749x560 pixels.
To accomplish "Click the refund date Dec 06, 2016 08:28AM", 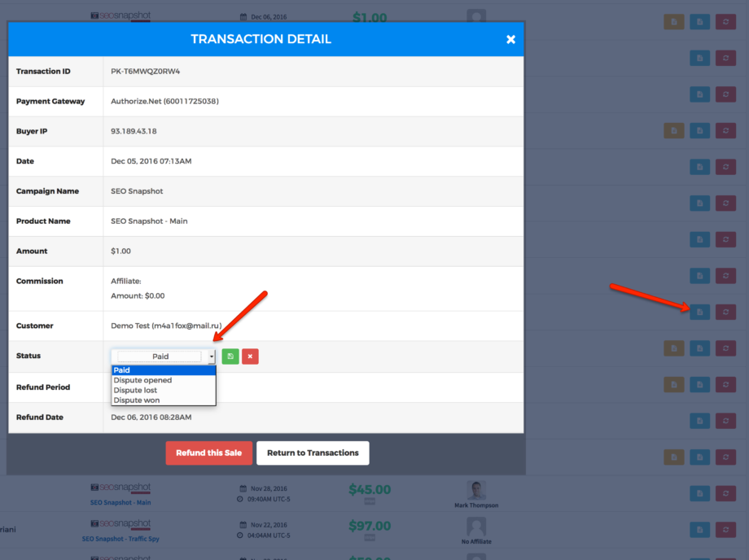I will coord(151,418).
